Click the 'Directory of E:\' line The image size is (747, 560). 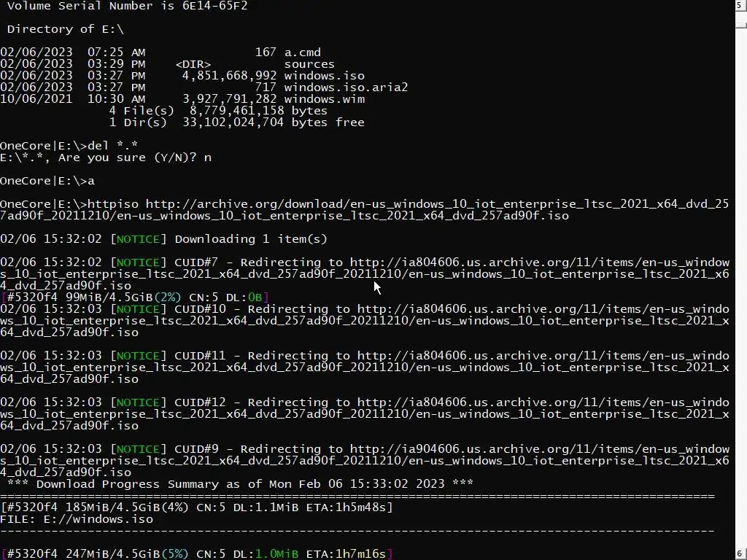[65, 29]
